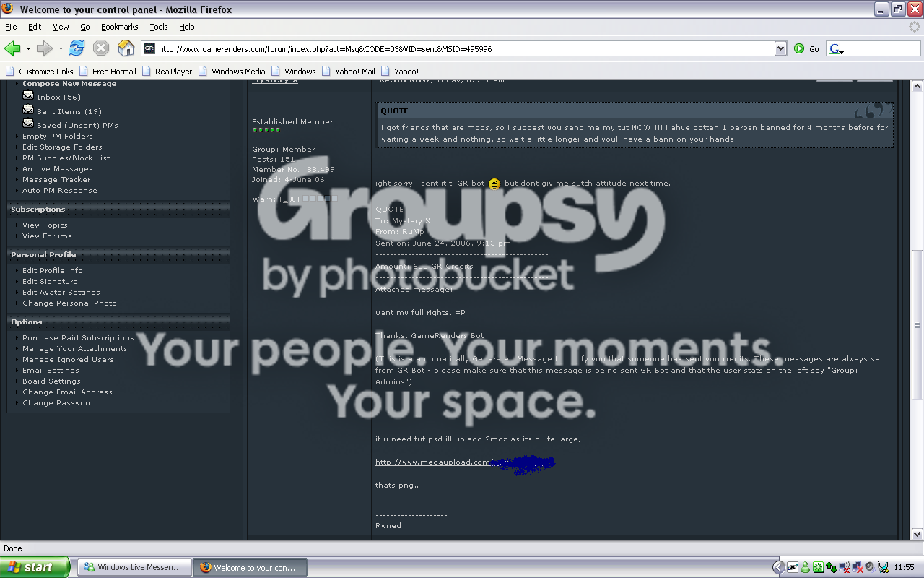Open Edit Avatar Settings
This screenshot has height=578, width=924.
pyautogui.click(x=61, y=292)
